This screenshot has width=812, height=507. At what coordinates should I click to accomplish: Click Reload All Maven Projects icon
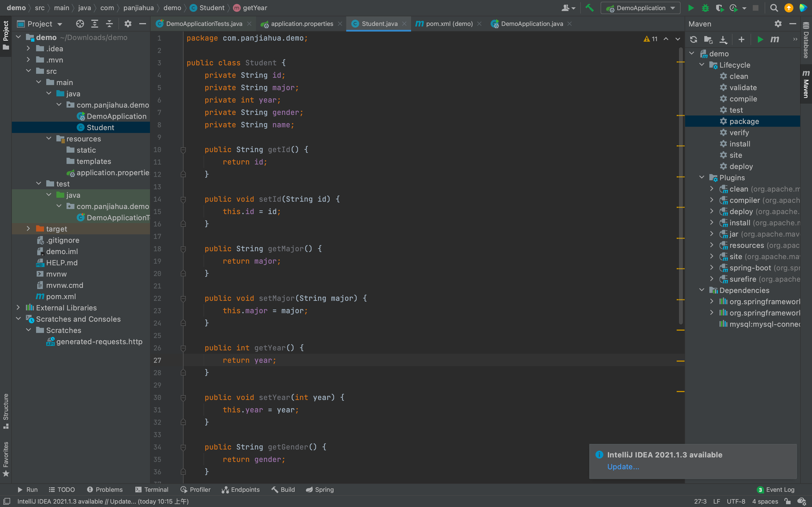point(693,39)
